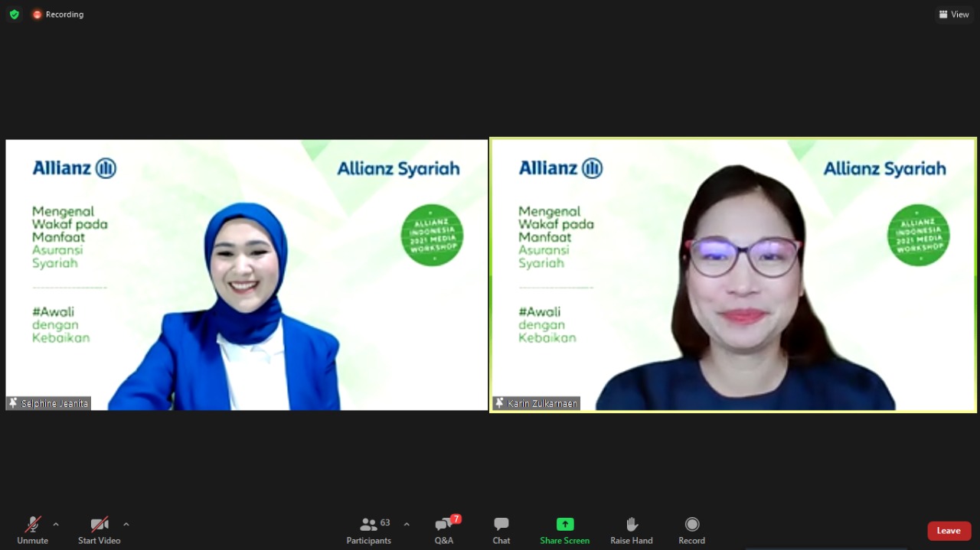This screenshot has height=550, width=980.
Task: Open the Chat panel
Action: (x=501, y=530)
